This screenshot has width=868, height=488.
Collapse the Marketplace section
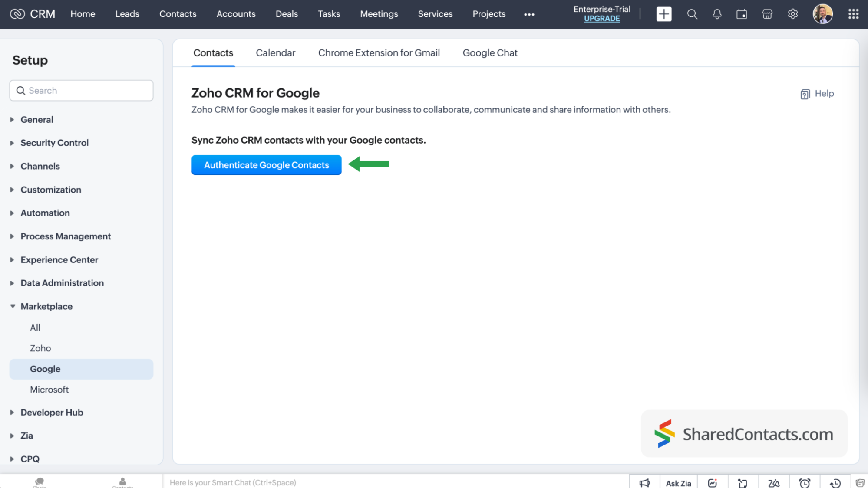coord(12,306)
